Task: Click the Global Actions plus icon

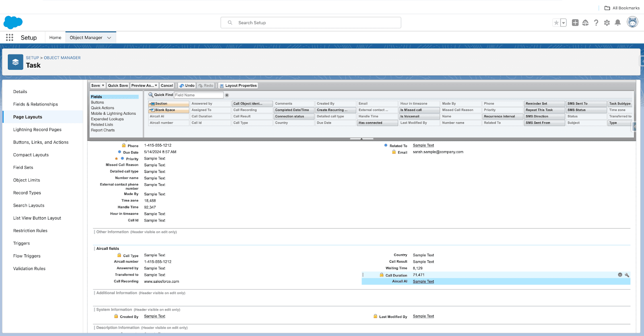Action: tap(575, 23)
